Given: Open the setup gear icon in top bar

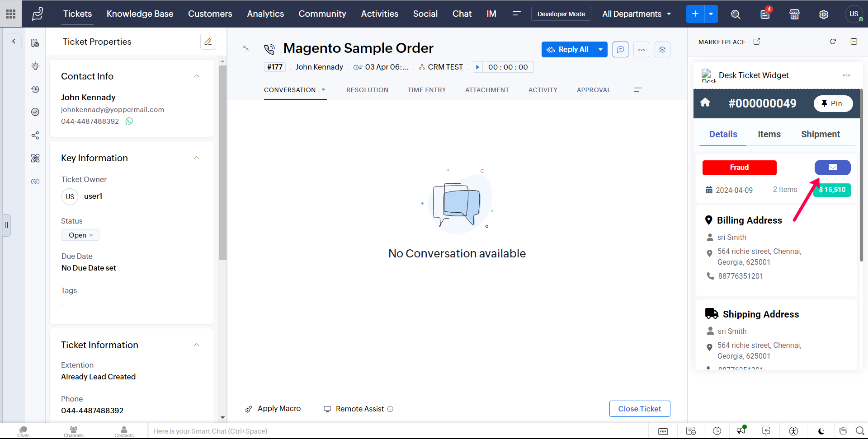Looking at the screenshot, I should pos(824,14).
